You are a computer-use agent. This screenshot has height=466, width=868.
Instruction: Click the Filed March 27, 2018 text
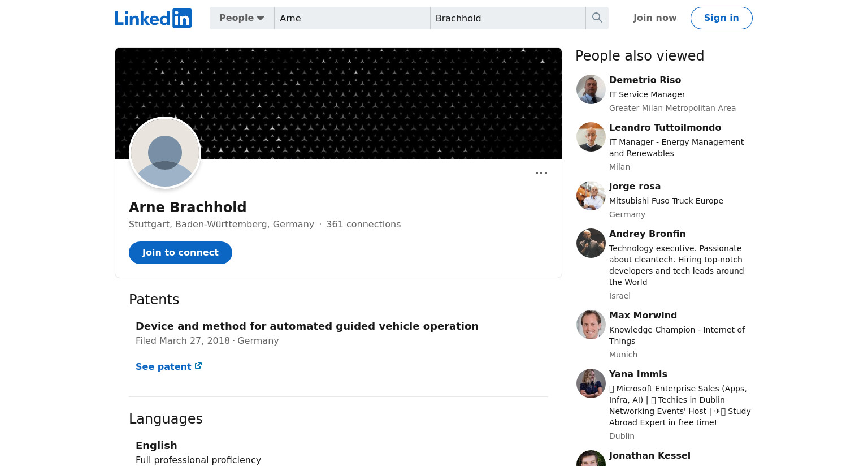pyautogui.click(x=183, y=340)
